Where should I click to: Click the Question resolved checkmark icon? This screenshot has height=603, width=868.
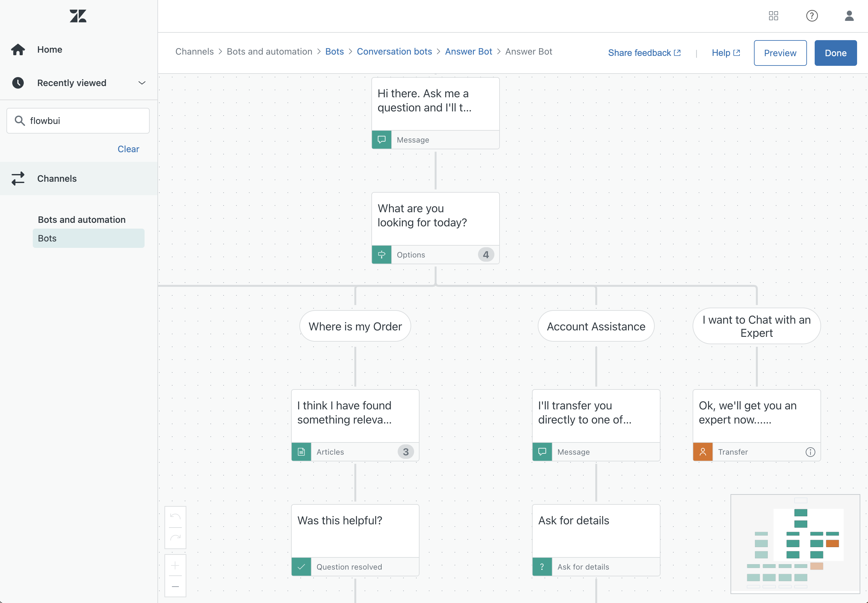(x=301, y=567)
